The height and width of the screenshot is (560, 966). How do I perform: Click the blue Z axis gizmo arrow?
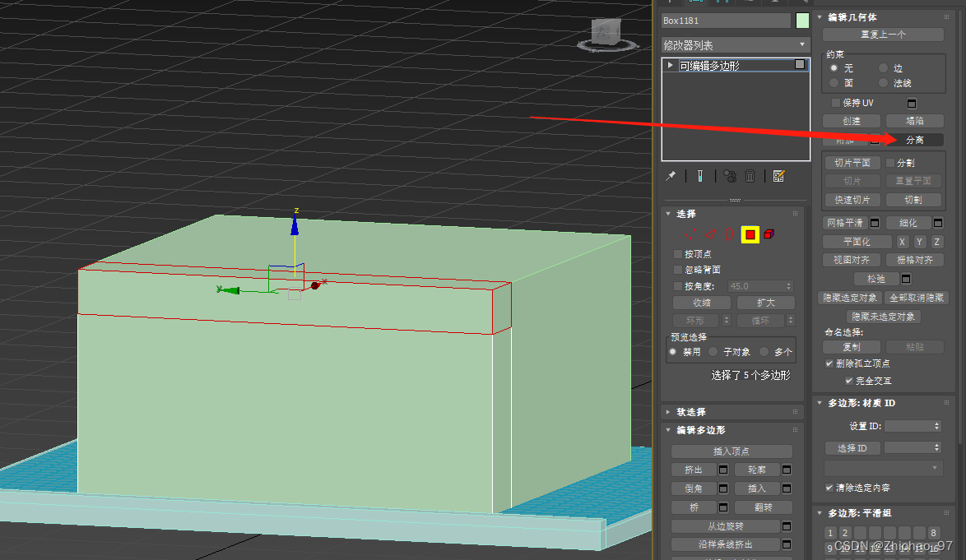pyautogui.click(x=295, y=226)
